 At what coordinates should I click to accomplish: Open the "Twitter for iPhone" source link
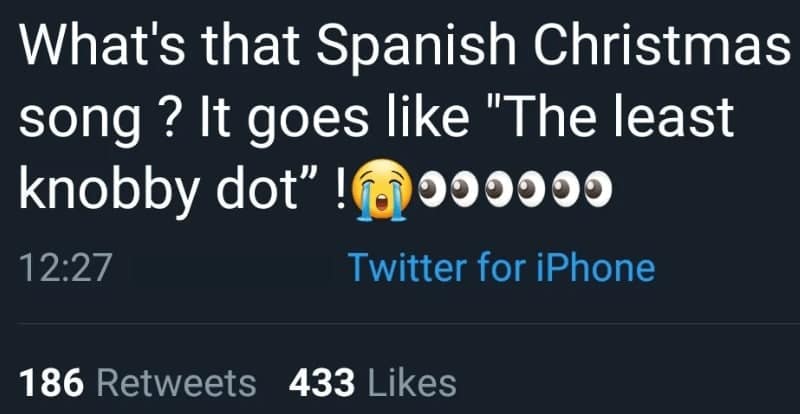(x=500, y=268)
